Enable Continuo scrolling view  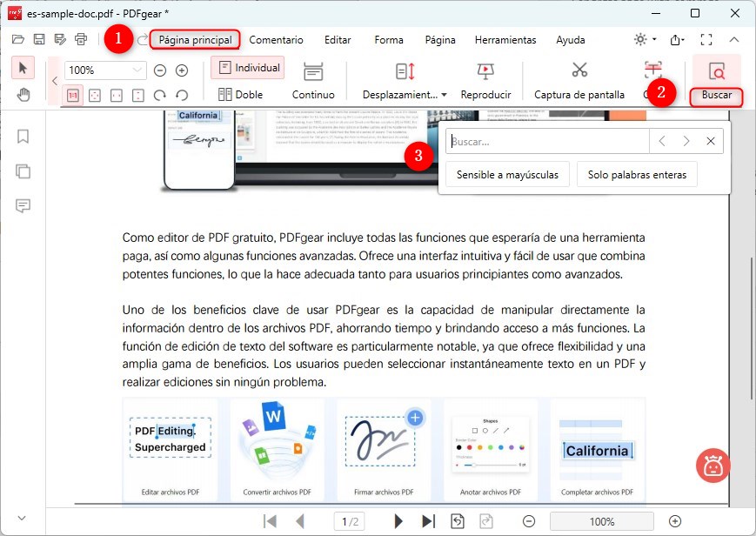coord(313,81)
